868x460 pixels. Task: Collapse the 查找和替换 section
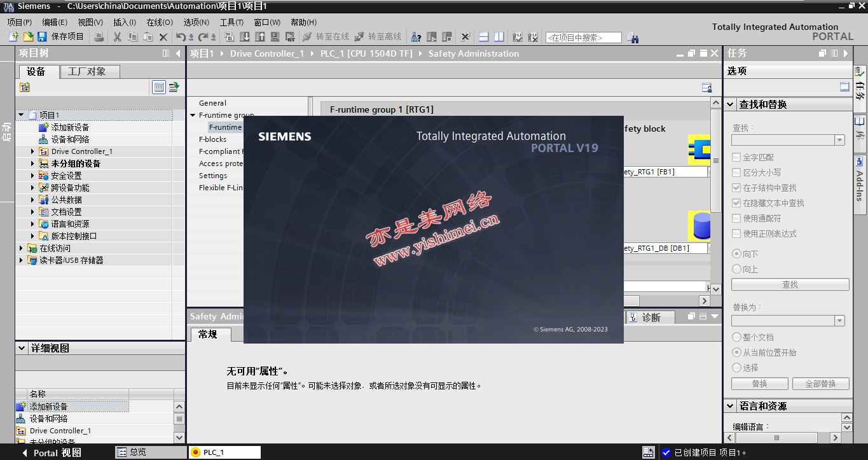730,104
